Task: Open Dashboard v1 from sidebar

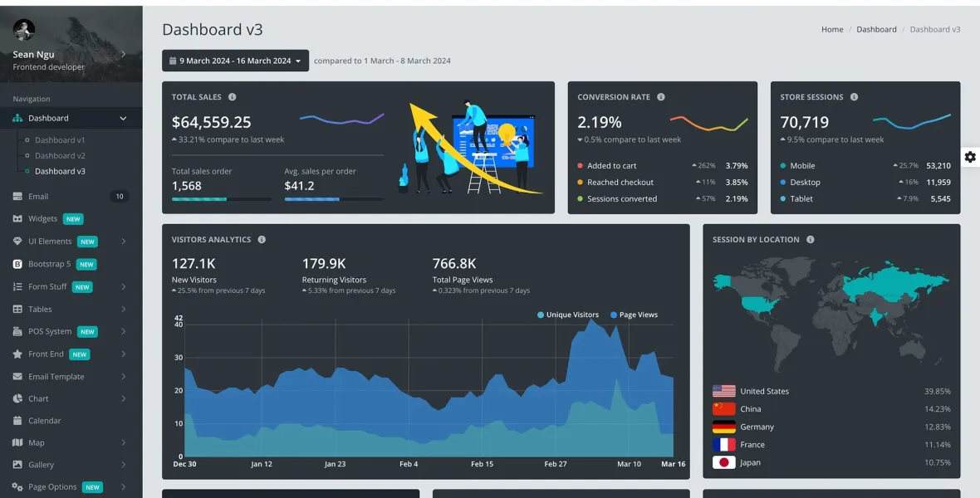Action: point(60,140)
